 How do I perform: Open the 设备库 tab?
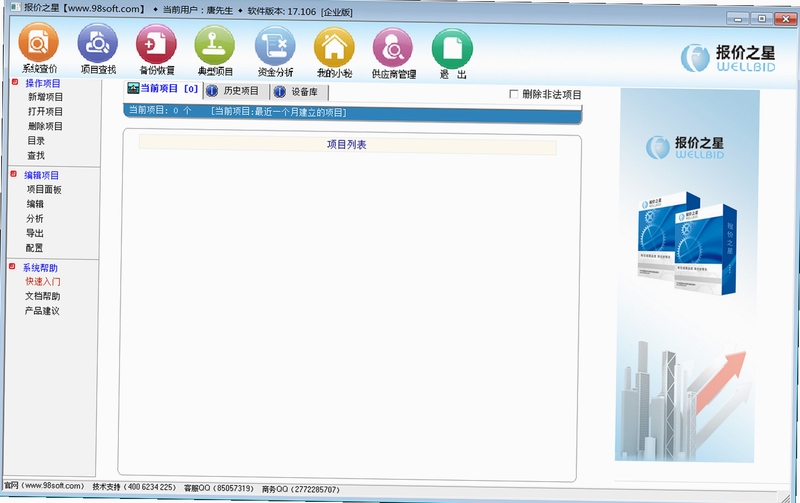click(298, 92)
